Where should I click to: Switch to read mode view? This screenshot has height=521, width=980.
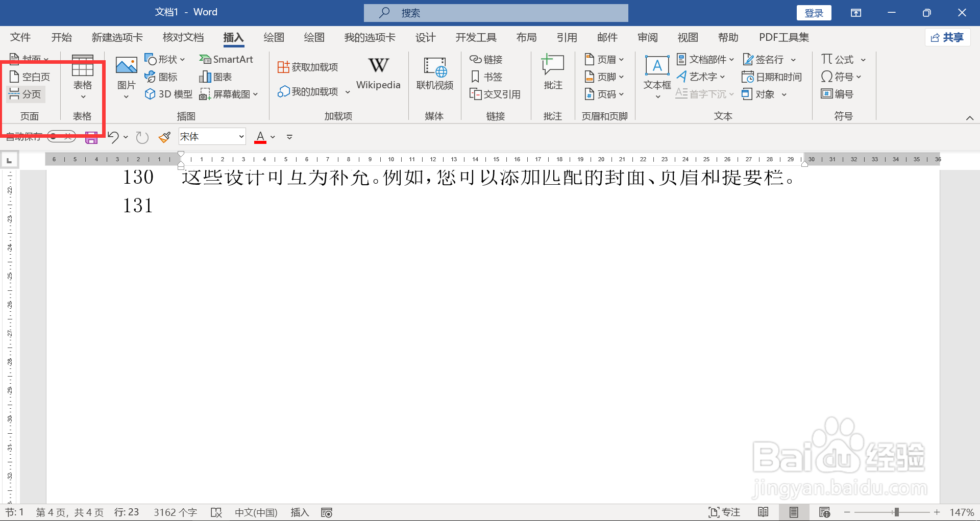click(763, 512)
